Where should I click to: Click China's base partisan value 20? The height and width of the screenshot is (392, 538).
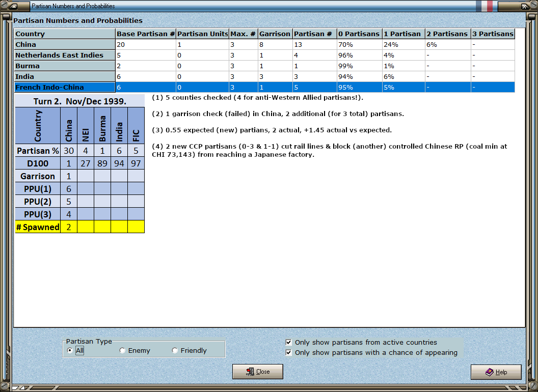coord(146,45)
